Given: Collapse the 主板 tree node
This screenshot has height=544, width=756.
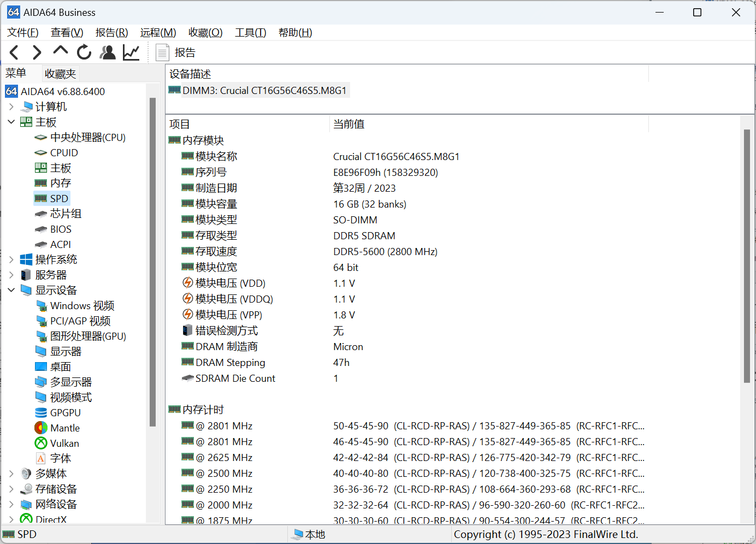Looking at the screenshot, I should click(11, 122).
